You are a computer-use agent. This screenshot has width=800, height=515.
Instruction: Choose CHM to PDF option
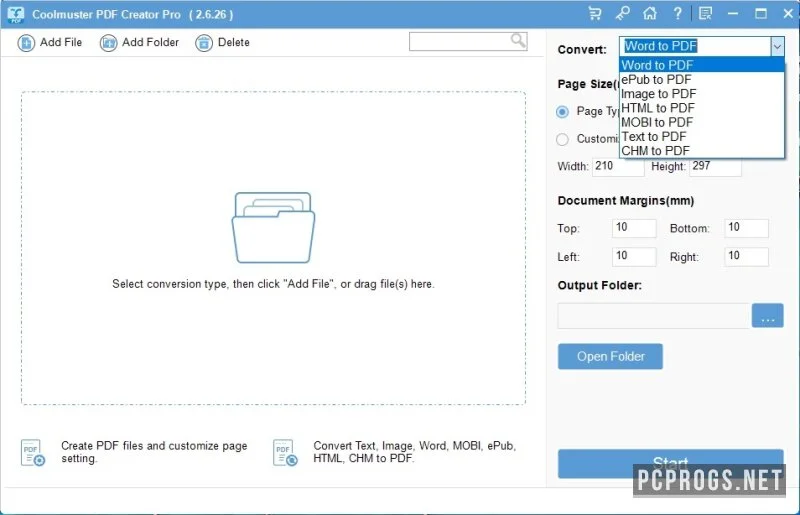coord(702,151)
